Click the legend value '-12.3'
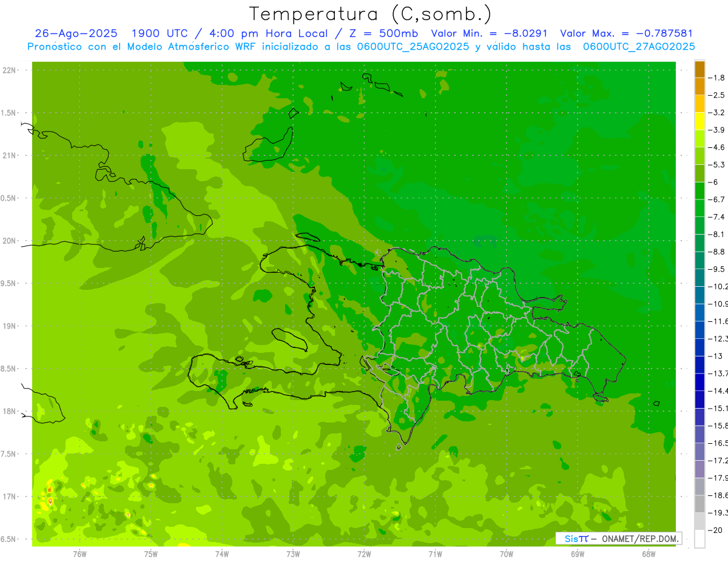Screen dimensions: 728x562 [x=718, y=338]
